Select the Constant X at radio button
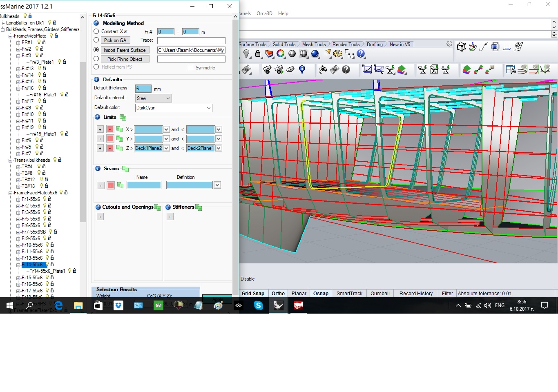This screenshot has height=392, width=558. pos(96,31)
